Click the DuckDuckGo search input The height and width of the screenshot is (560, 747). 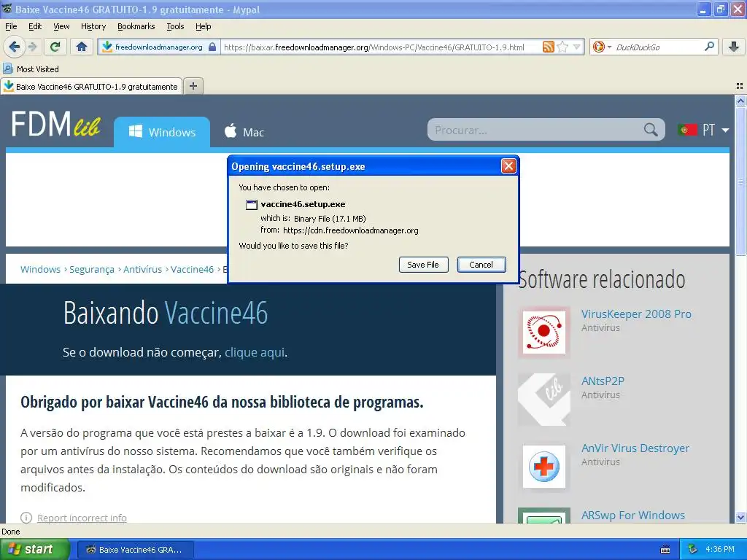pos(657,47)
